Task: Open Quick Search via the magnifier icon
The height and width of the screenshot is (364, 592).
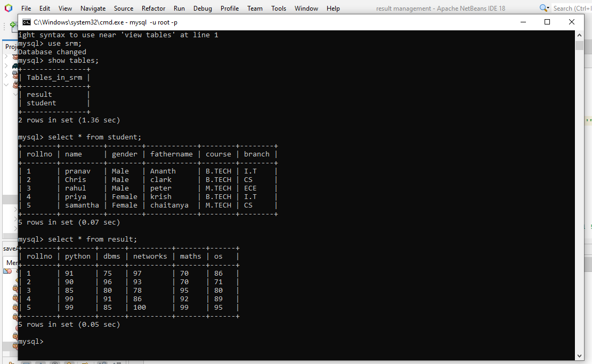Action: click(x=542, y=7)
